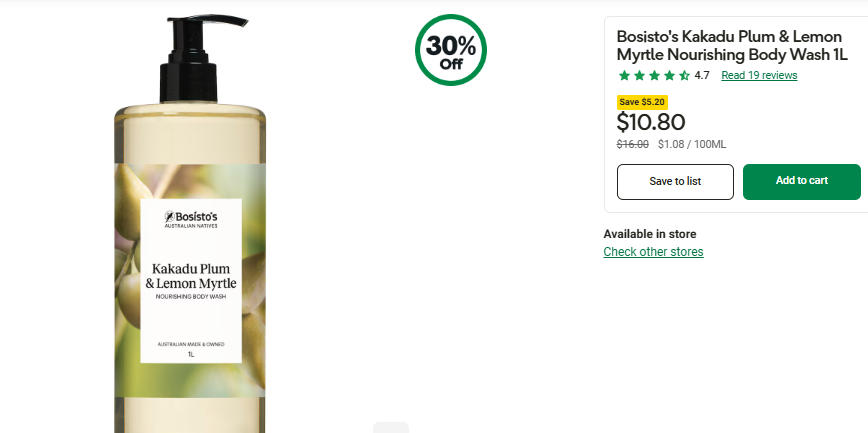Click the third green rating star

coord(654,75)
